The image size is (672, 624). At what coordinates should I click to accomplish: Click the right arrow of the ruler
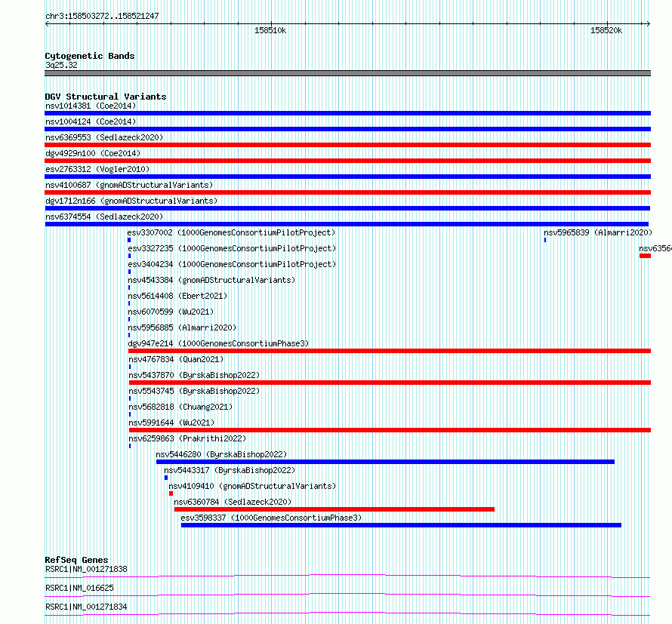649,24
